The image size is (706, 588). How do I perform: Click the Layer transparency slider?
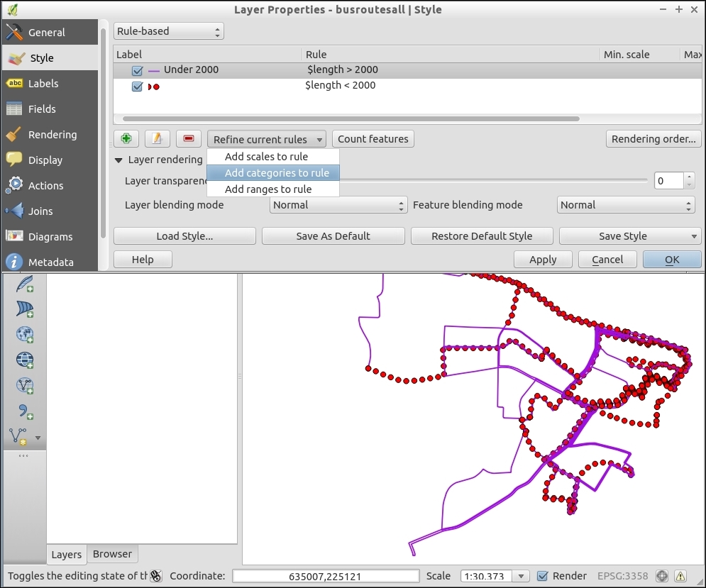(497, 181)
